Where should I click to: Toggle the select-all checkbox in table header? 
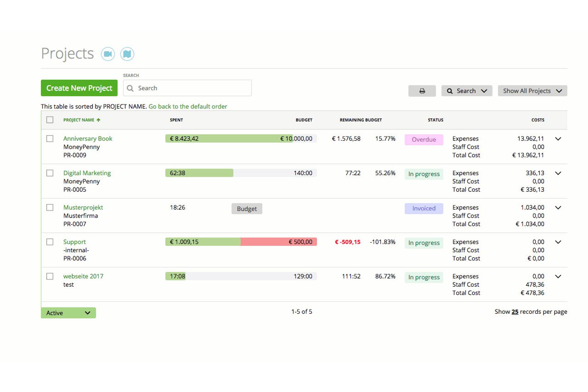[50, 120]
